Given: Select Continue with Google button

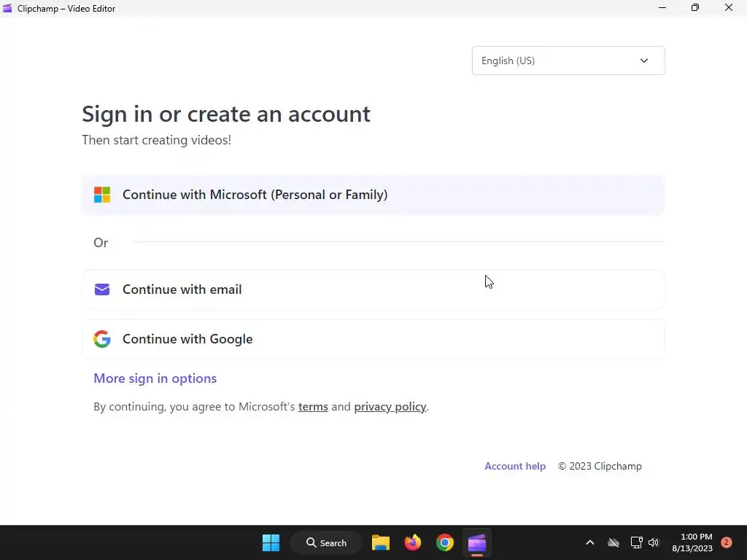Looking at the screenshot, I should (373, 339).
